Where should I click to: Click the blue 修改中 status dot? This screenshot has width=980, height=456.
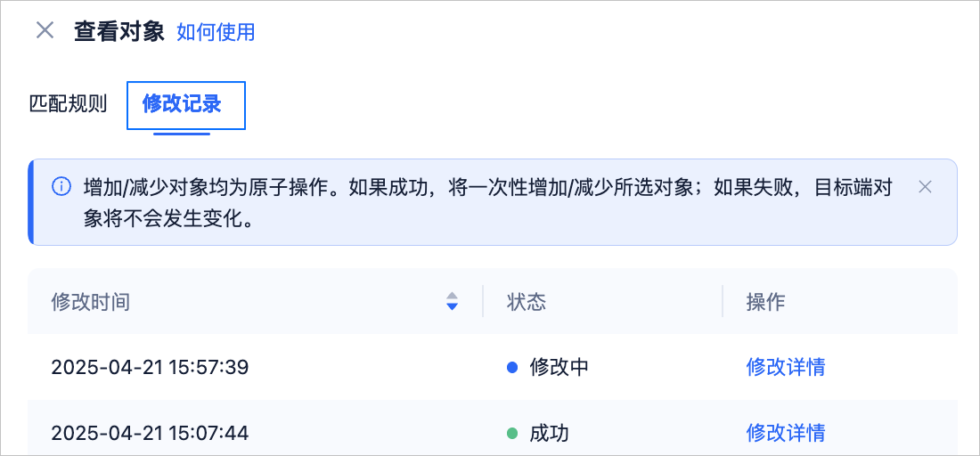pyautogui.click(x=512, y=367)
